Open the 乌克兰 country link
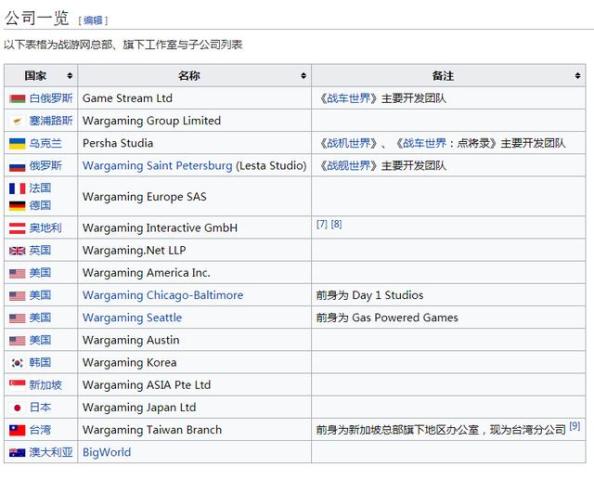The image size is (594, 480). click(45, 144)
